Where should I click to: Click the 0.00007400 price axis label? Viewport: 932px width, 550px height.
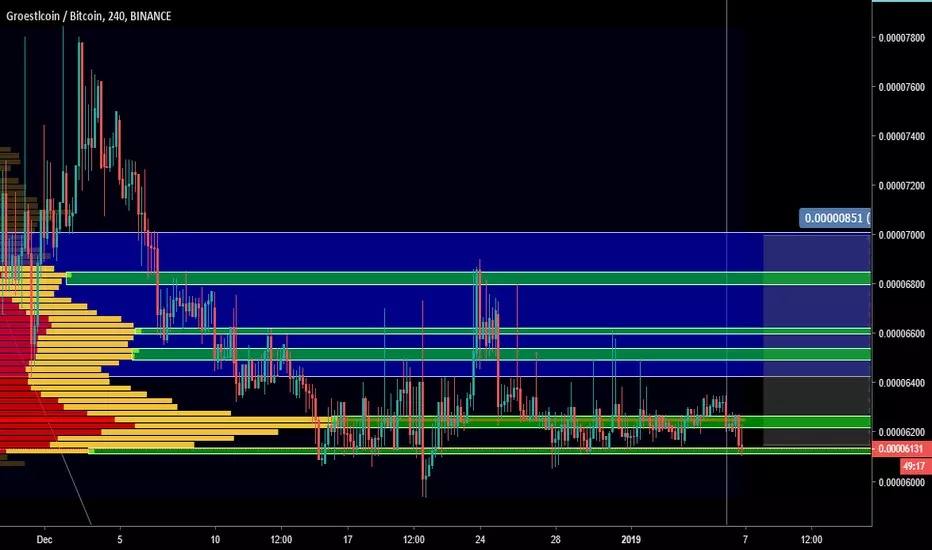pos(902,137)
